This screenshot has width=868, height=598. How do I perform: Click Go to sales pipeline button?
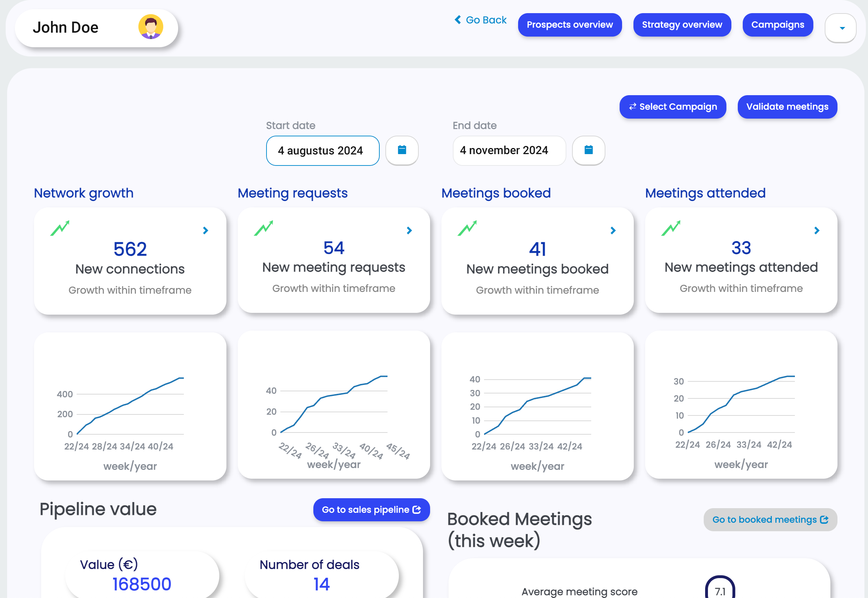pyautogui.click(x=371, y=510)
